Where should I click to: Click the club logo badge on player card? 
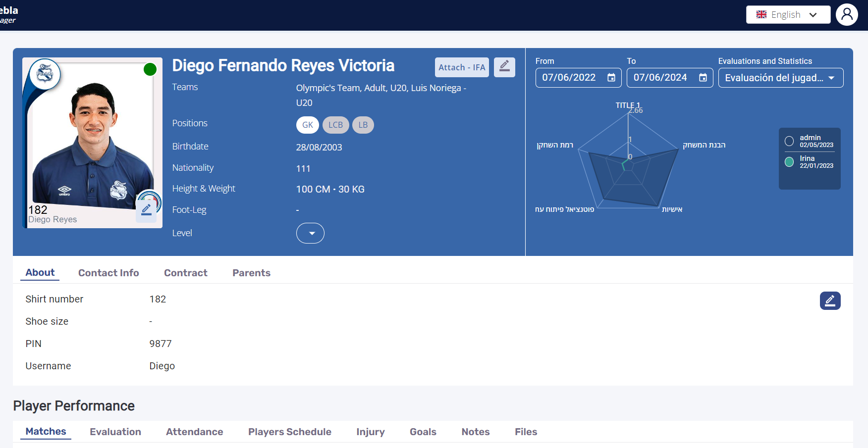[45, 74]
